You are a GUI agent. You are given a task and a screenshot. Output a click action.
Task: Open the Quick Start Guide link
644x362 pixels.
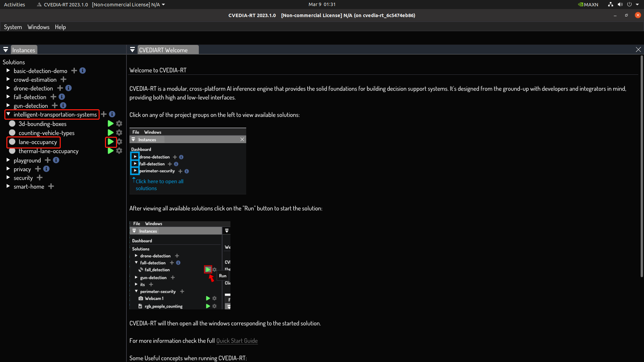(237, 341)
